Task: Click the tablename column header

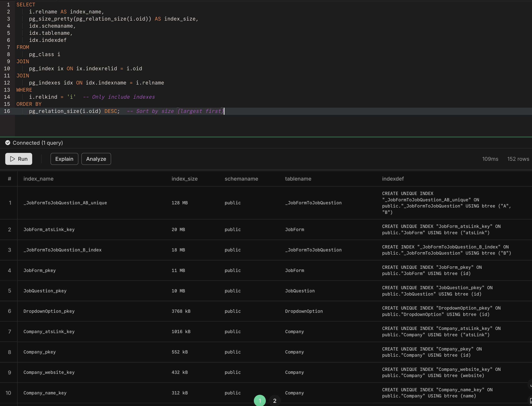Action: tap(298, 179)
